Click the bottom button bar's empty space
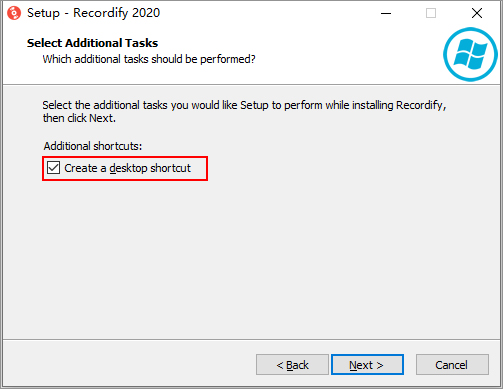503x389 pixels. (x=129, y=364)
